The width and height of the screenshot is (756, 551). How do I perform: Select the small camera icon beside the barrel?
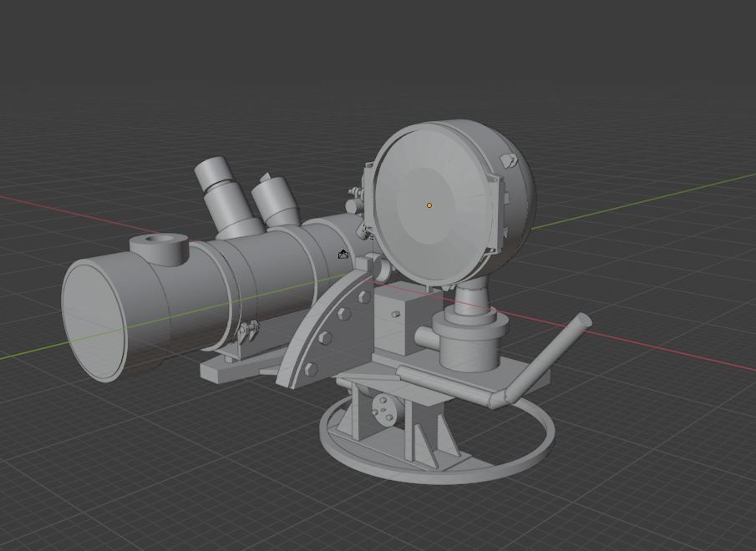tap(343, 255)
